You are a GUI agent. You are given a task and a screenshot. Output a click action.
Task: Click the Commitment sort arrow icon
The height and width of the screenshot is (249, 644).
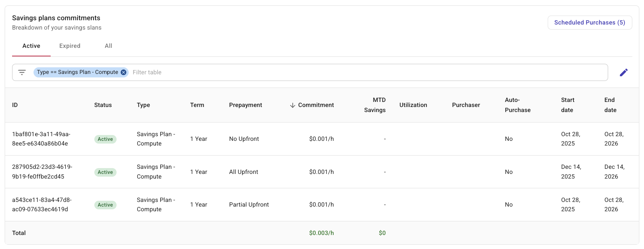[x=292, y=105]
